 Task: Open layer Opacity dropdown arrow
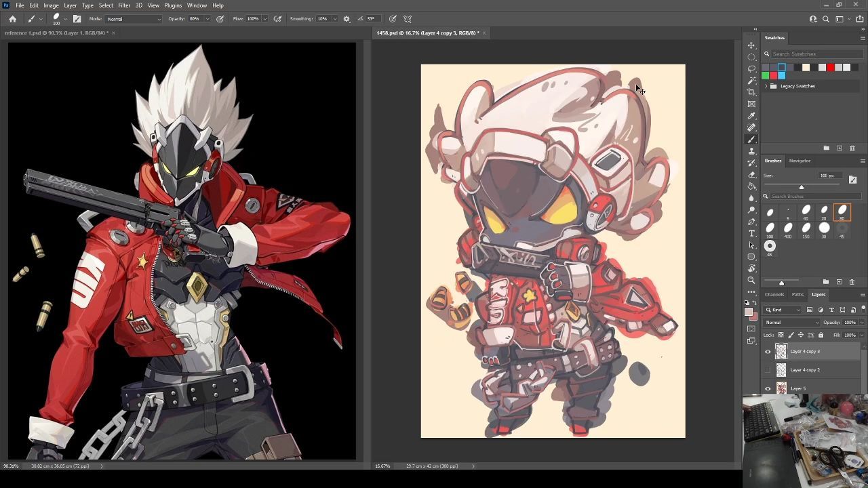click(x=862, y=323)
